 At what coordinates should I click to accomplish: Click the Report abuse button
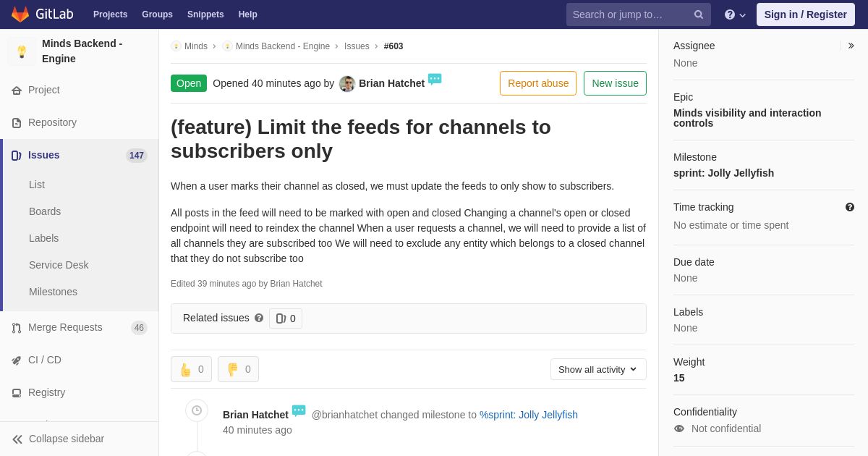click(538, 83)
